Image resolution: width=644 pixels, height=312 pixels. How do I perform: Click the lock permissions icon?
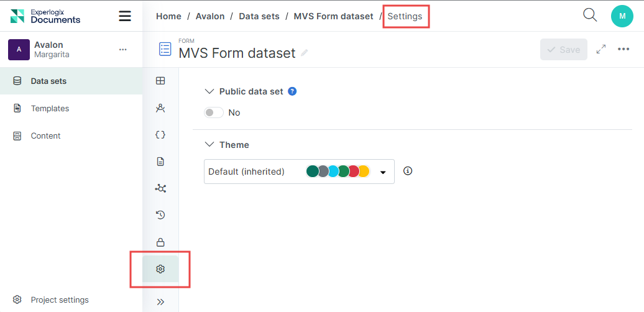tap(160, 242)
